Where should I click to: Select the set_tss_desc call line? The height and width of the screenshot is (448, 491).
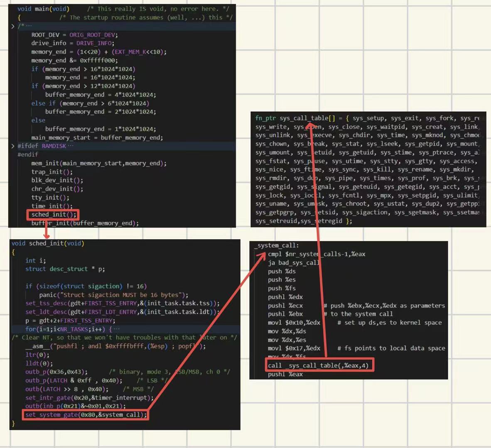point(123,304)
